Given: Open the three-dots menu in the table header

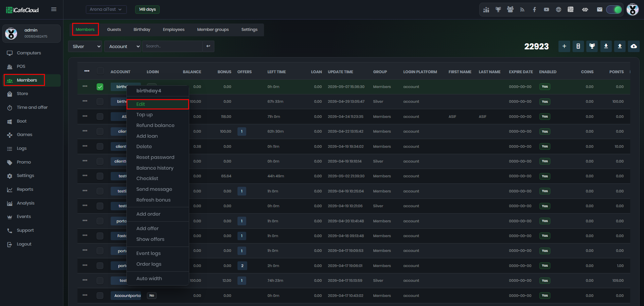Looking at the screenshot, I should 87,71.
